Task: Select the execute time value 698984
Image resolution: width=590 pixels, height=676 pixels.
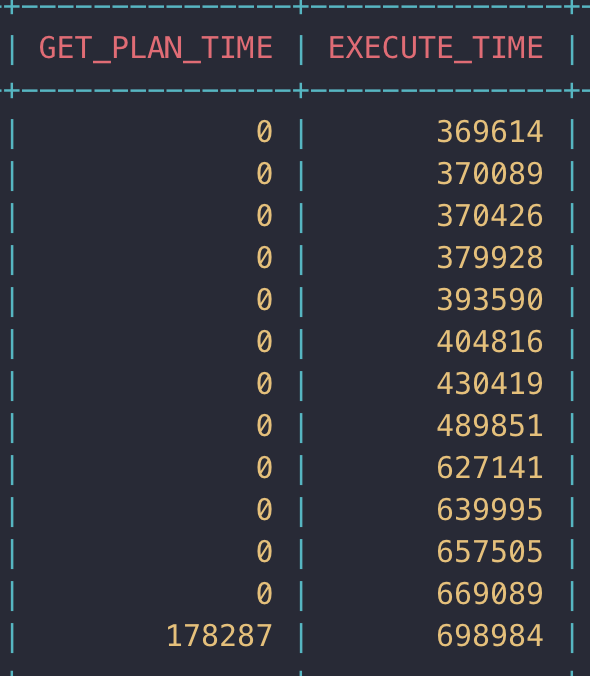Action: (490, 636)
